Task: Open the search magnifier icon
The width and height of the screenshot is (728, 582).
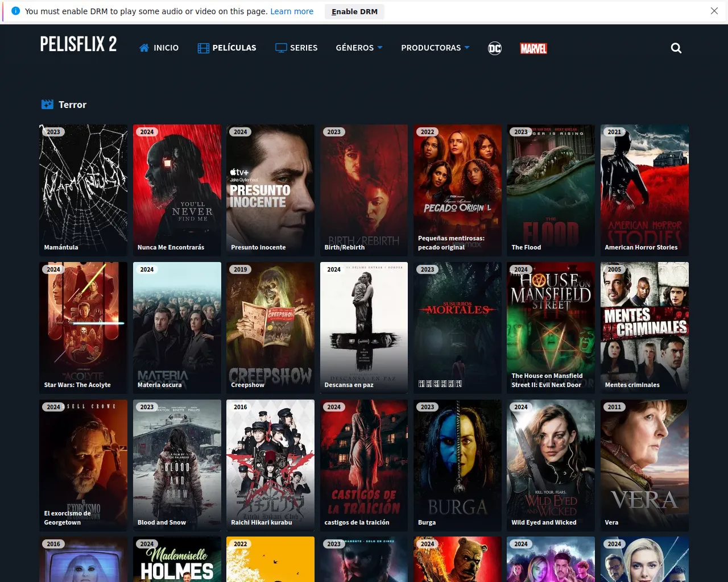Action: click(676, 48)
